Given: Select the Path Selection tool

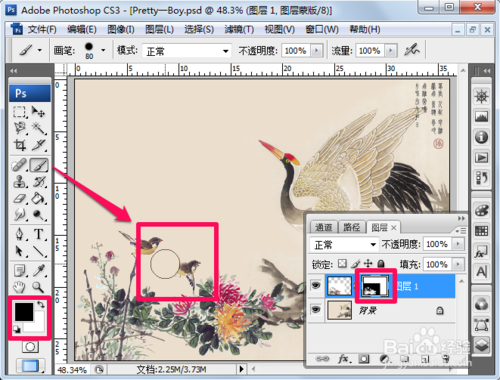Looking at the screenshot, I should [x=20, y=251].
